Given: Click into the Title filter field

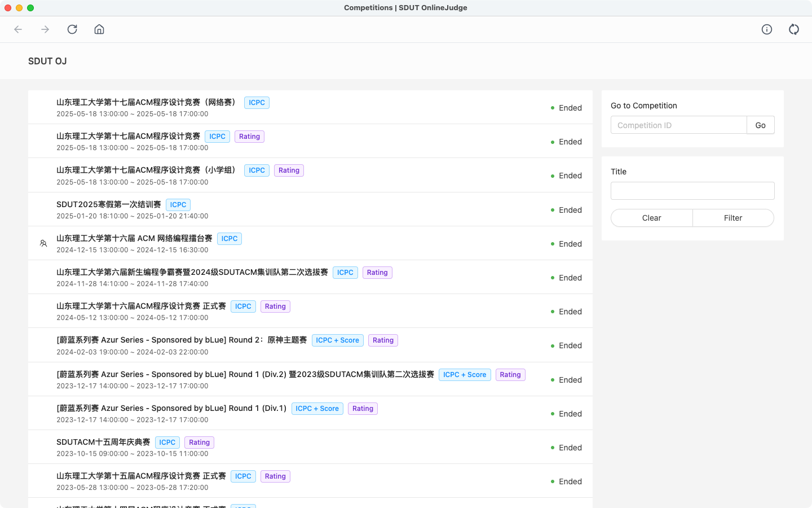Looking at the screenshot, I should click(692, 191).
